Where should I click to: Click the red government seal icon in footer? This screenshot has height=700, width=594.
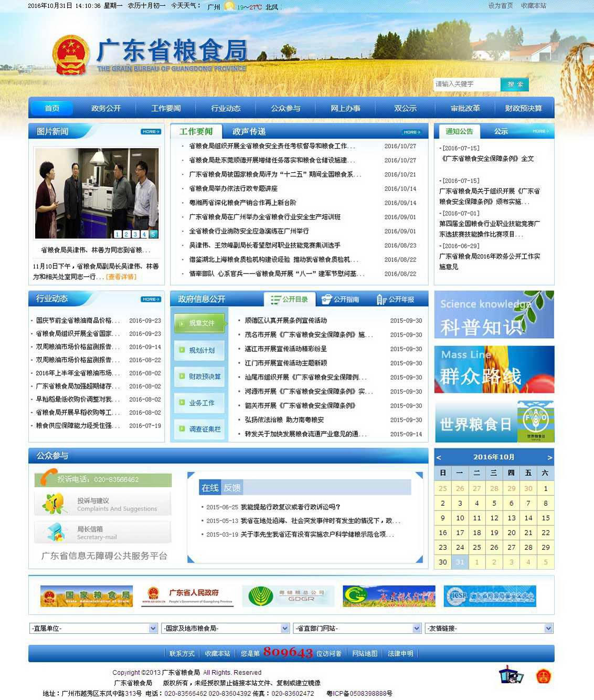544,676
